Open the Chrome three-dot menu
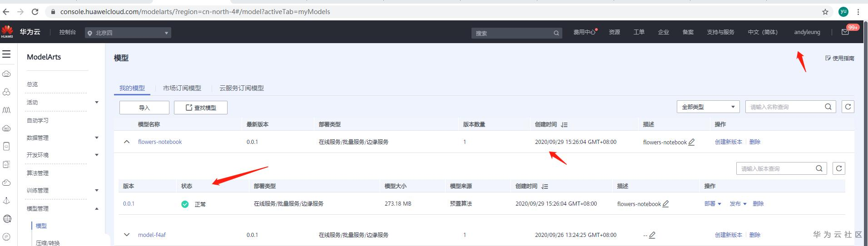Image resolution: width=868 pixels, height=246 pixels. click(858, 12)
